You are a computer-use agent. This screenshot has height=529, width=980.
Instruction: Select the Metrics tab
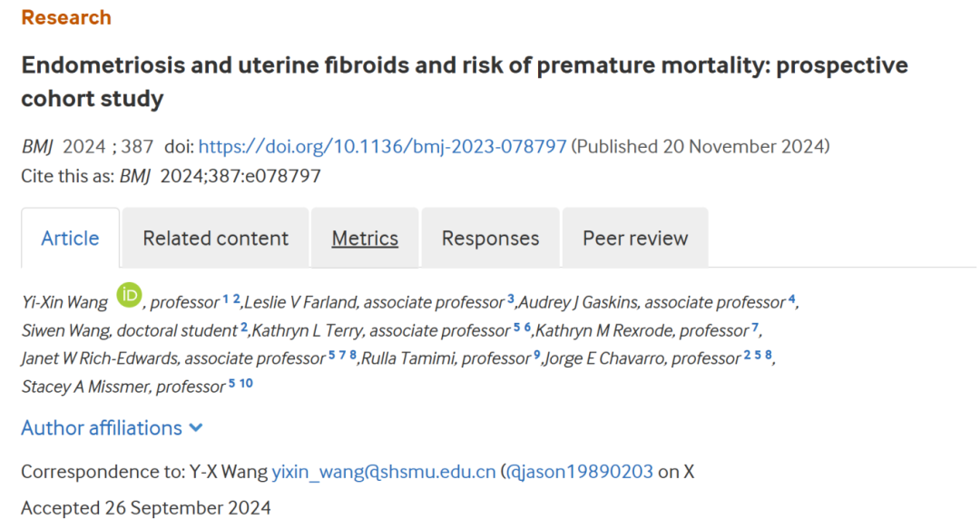point(365,239)
